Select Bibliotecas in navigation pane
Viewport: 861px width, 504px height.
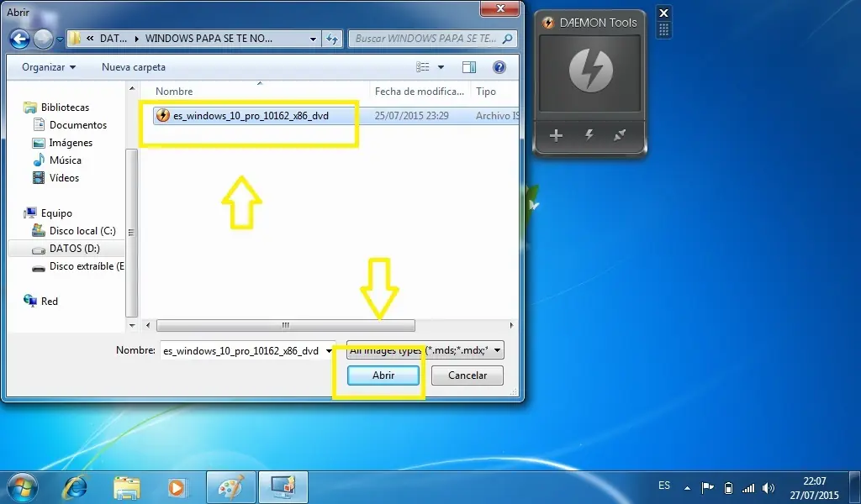tap(65, 108)
